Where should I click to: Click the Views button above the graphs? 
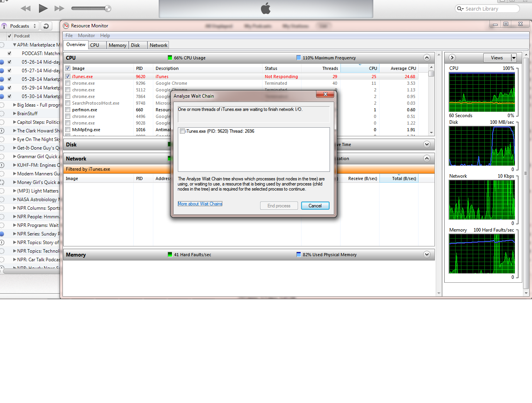tap(497, 58)
